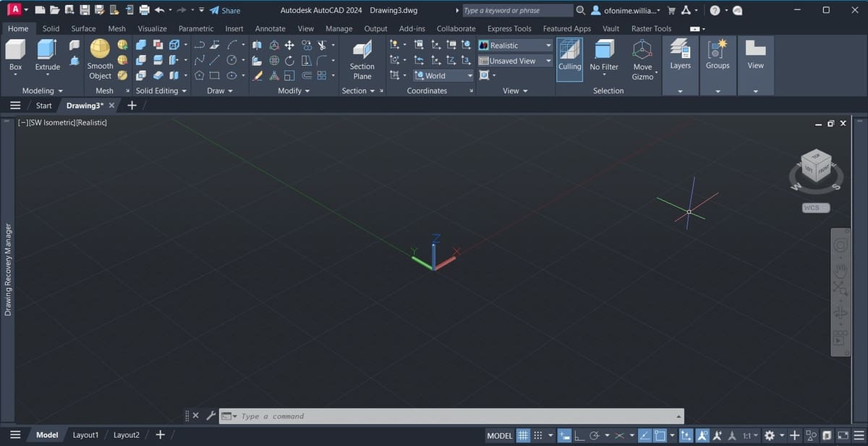
Task: Open the Unsaved View dropdown
Action: [514, 61]
